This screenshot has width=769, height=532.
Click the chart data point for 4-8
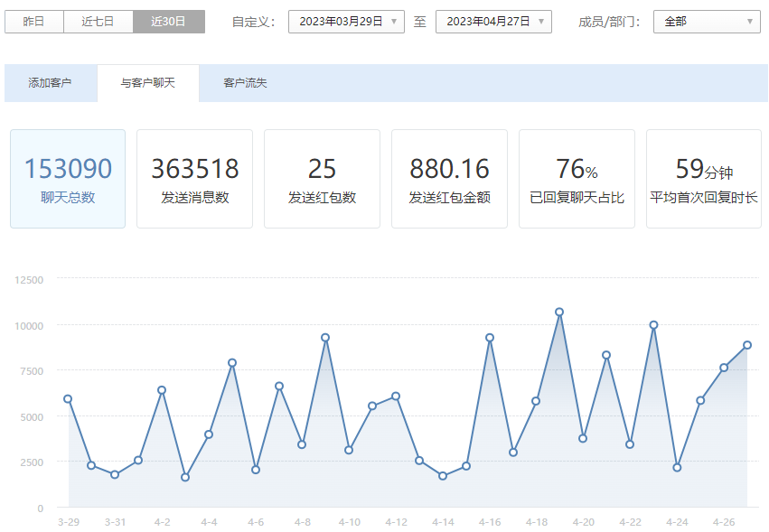[x=302, y=444]
